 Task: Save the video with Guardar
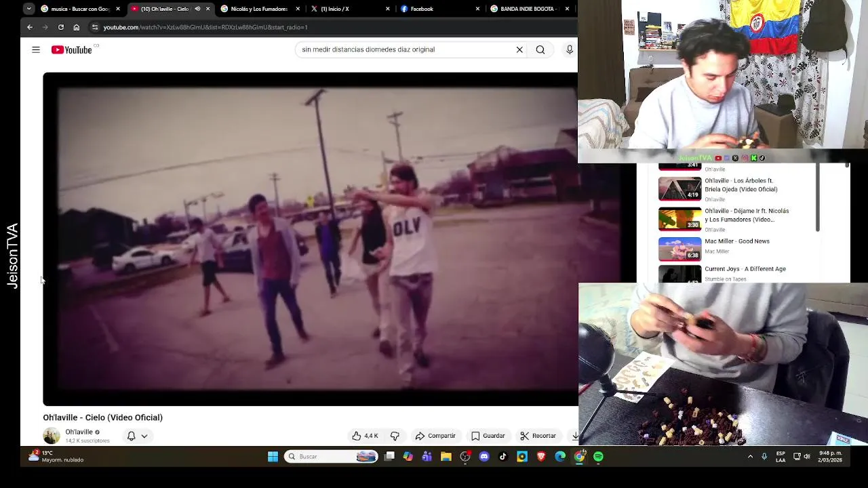[x=488, y=436]
